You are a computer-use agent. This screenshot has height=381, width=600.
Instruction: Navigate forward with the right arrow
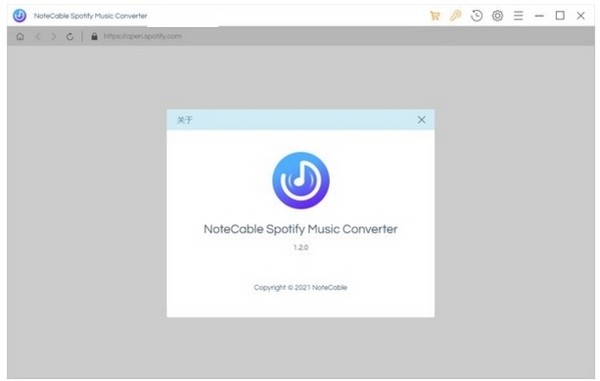[54, 36]
